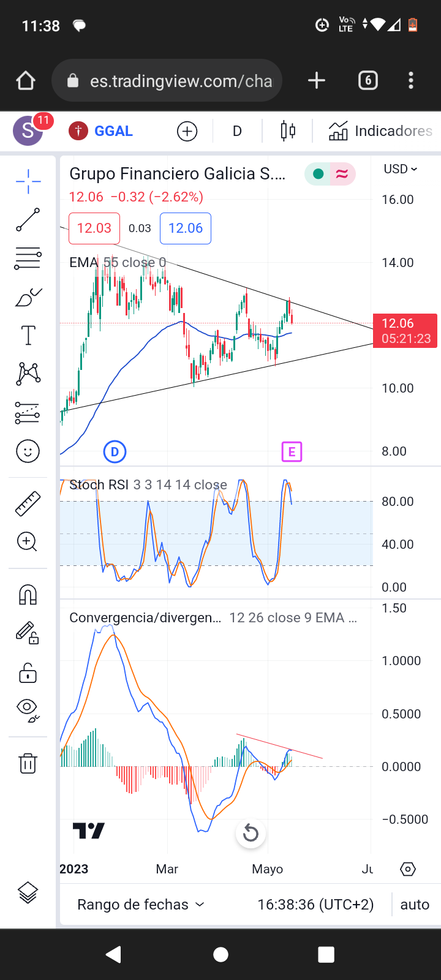
Task: Select the trend line drawing tool
Action: click(28, 220)
